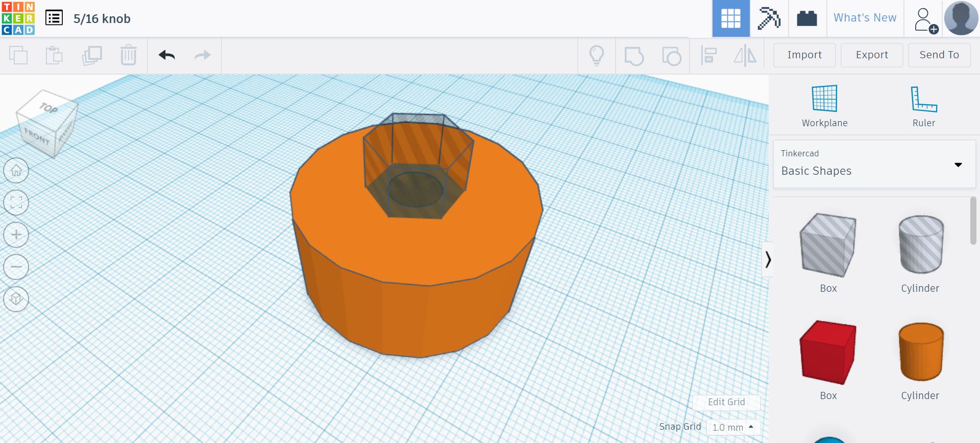Click the Copy toolbar icon

(18, 55)
